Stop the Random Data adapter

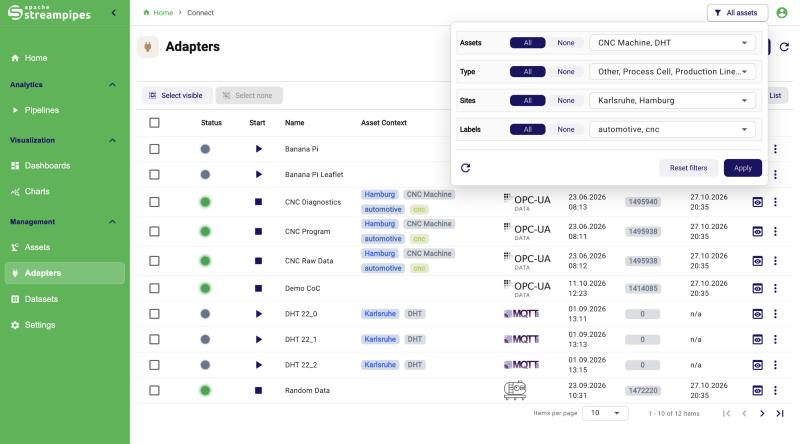pos(259,390)
